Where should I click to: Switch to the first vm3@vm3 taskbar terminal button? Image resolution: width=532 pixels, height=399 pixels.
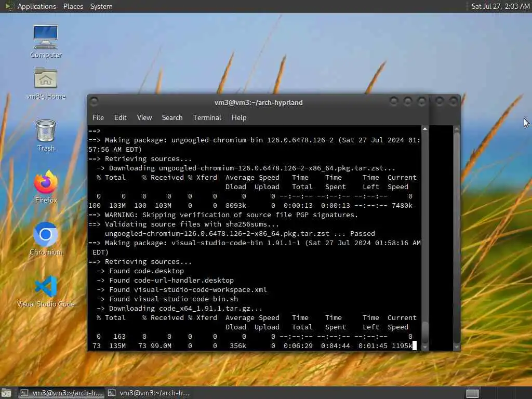(61, 393)
